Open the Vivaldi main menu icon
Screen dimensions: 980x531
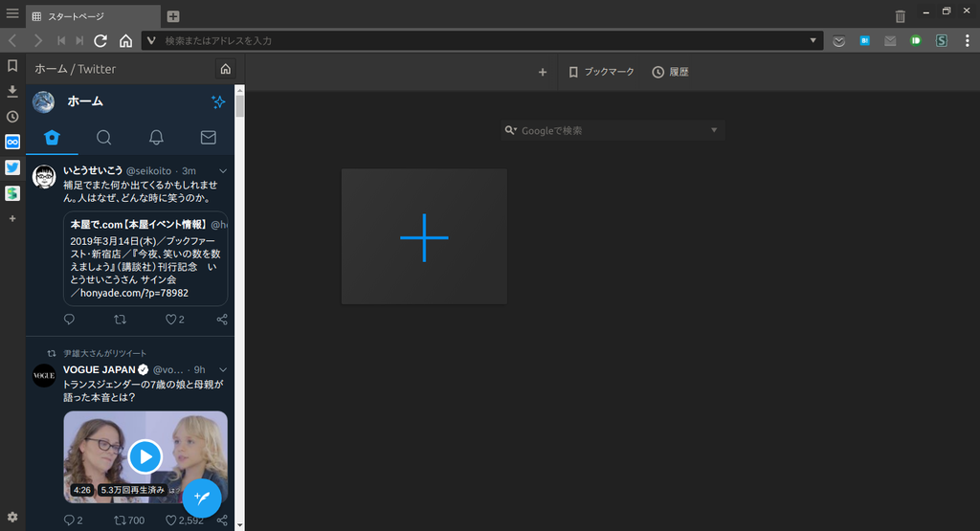click(x=12, y=13)
